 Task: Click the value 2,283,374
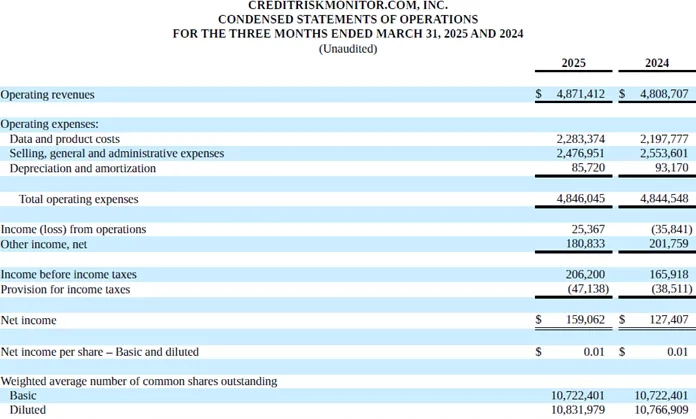click(581, 139)
